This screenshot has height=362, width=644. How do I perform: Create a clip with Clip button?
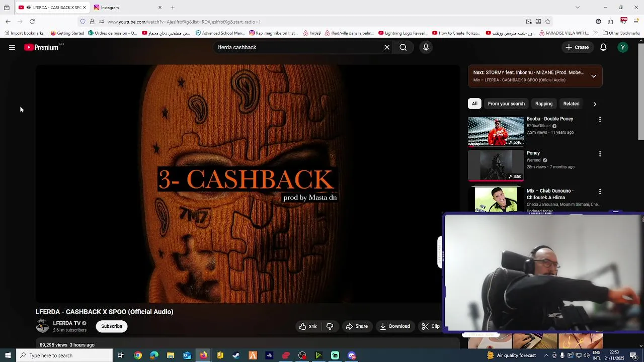[x=431, y=326]
